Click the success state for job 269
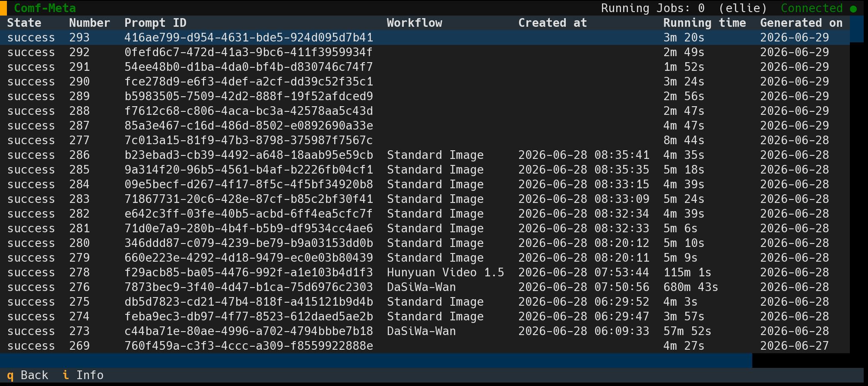868x386 pixels. [x=31, y=346]
